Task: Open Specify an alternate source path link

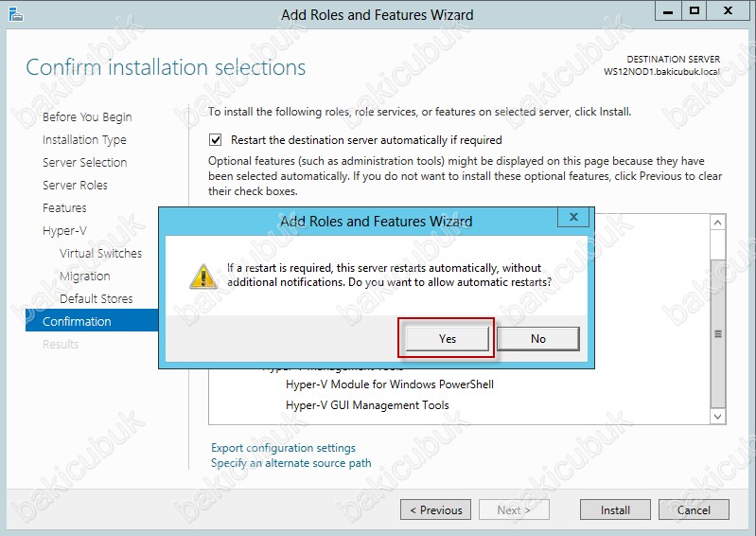Action: pyautogui.click(x=291, y=463)
